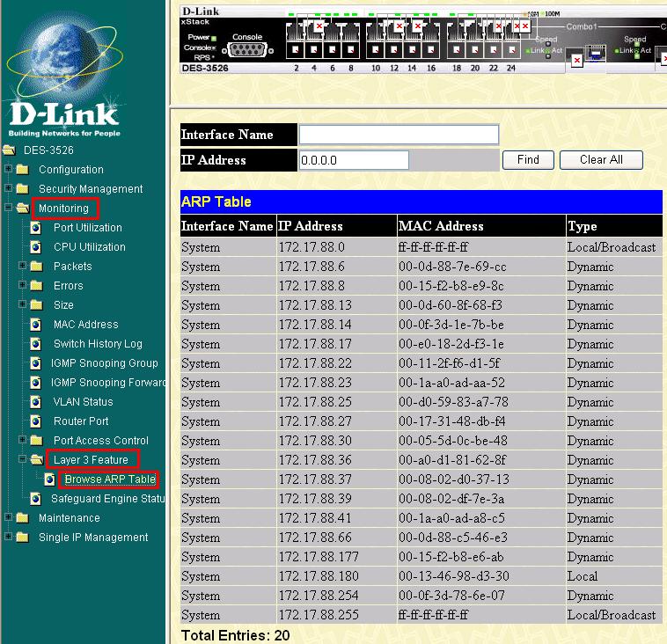Click the Single IP Management folder icon
Screen dimensions: 667x644
[x=23, y=538]
